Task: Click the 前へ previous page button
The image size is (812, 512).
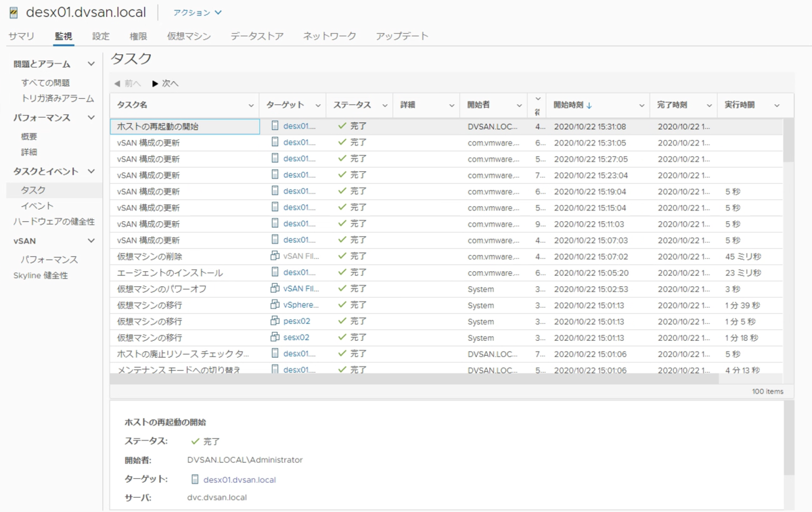Action: (127, 83)
